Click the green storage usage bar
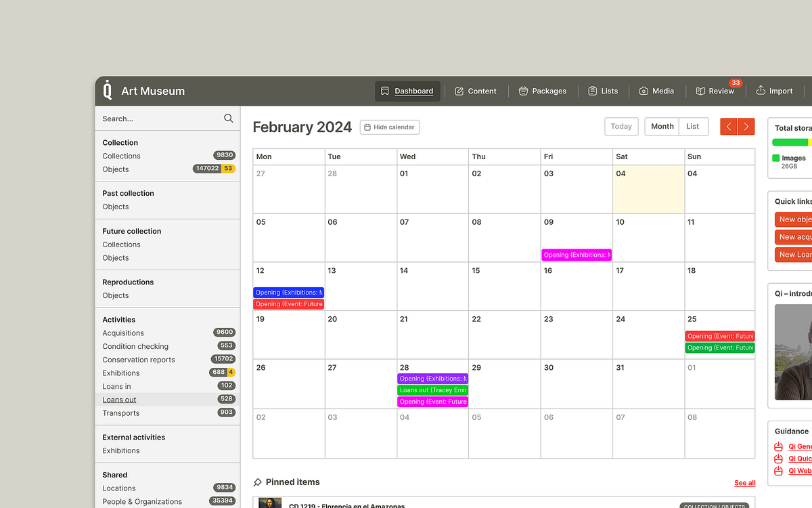Image resolution: width=812 pixels, height=508 pixels. click(791, 142)
